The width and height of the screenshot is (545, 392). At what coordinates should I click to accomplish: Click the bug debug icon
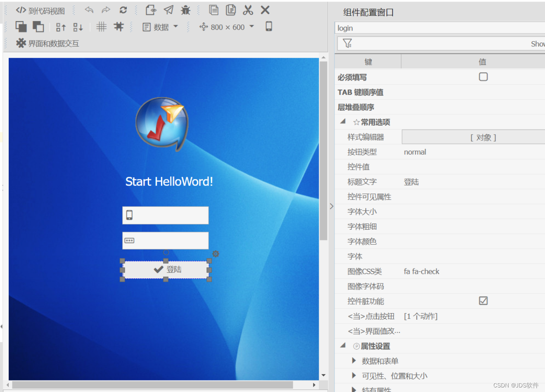(x=186, y=10)
